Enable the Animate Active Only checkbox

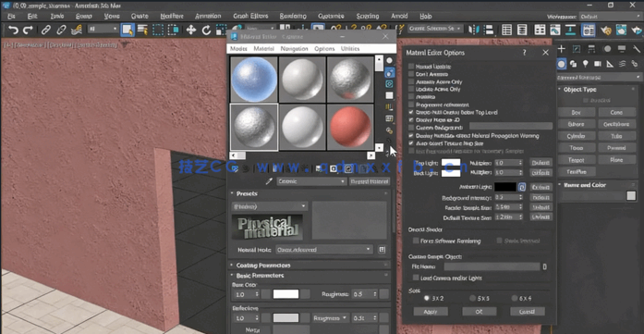411,81
